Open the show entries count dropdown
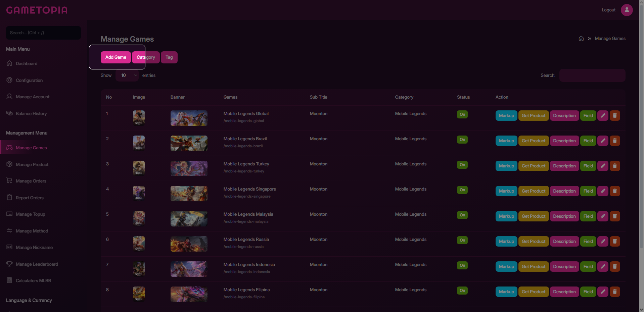 pos(127,75)
